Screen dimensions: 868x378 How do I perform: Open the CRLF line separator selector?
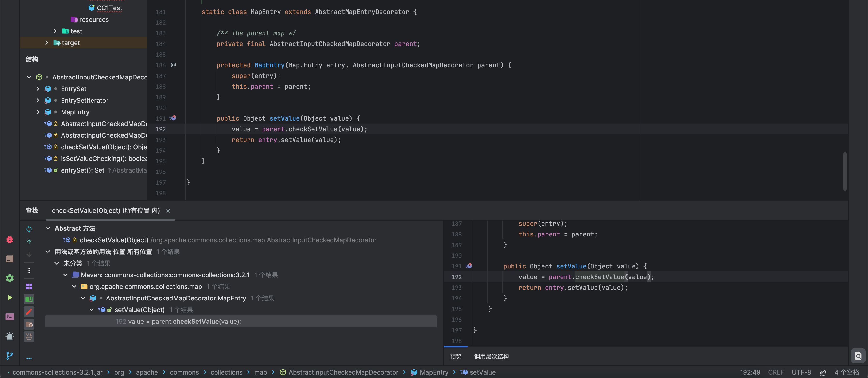click(776, 372)
